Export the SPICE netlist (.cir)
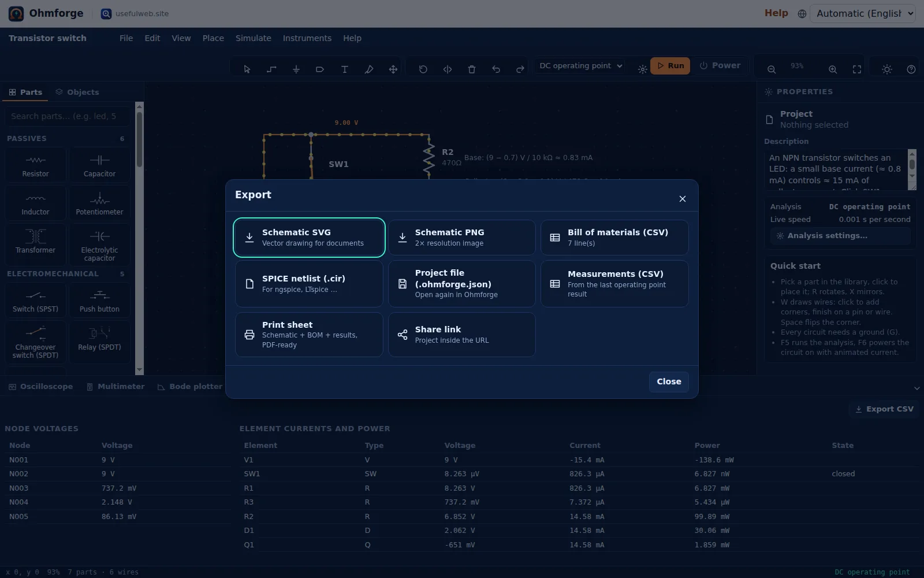The height and width of the screenshot is (578, 924). [x=309, y=284]
